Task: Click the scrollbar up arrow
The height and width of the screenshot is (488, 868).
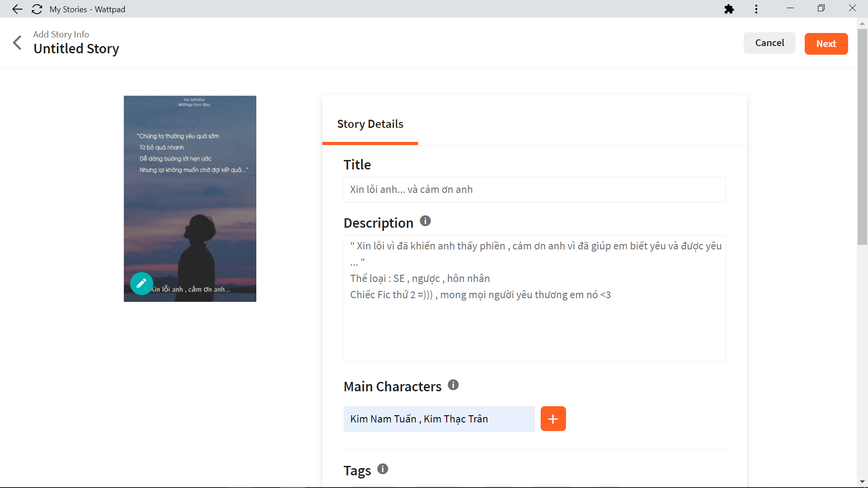Action: click(x=863, y=23)
